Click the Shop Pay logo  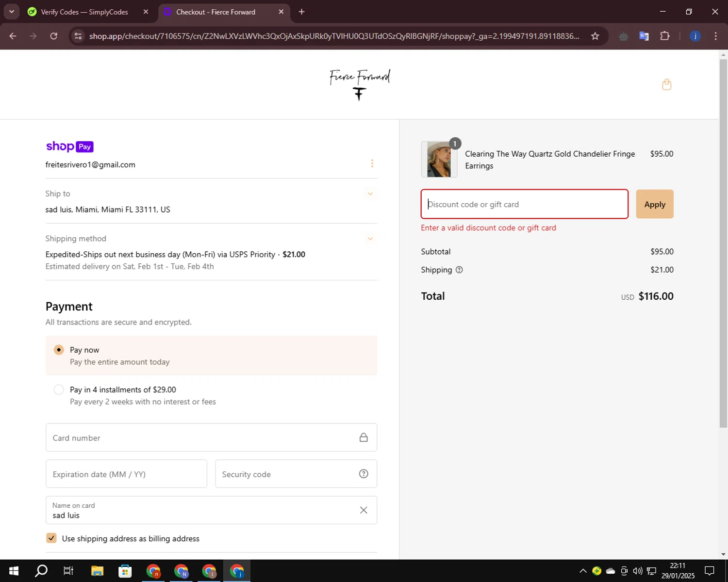pos(69,146)
